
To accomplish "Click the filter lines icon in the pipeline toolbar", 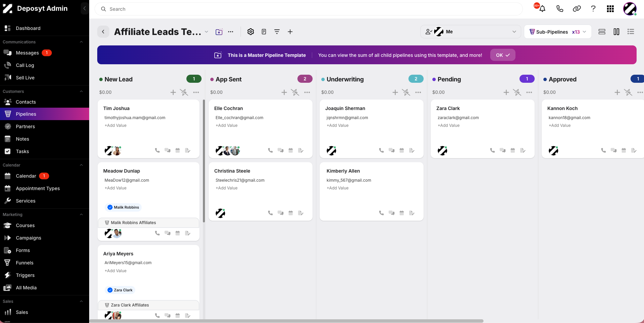I will tap(277, 32).
